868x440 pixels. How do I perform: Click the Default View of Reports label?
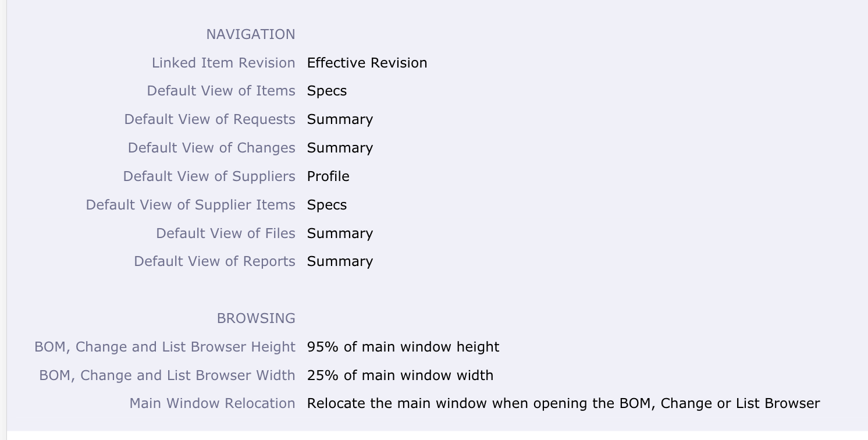[215, 262]
